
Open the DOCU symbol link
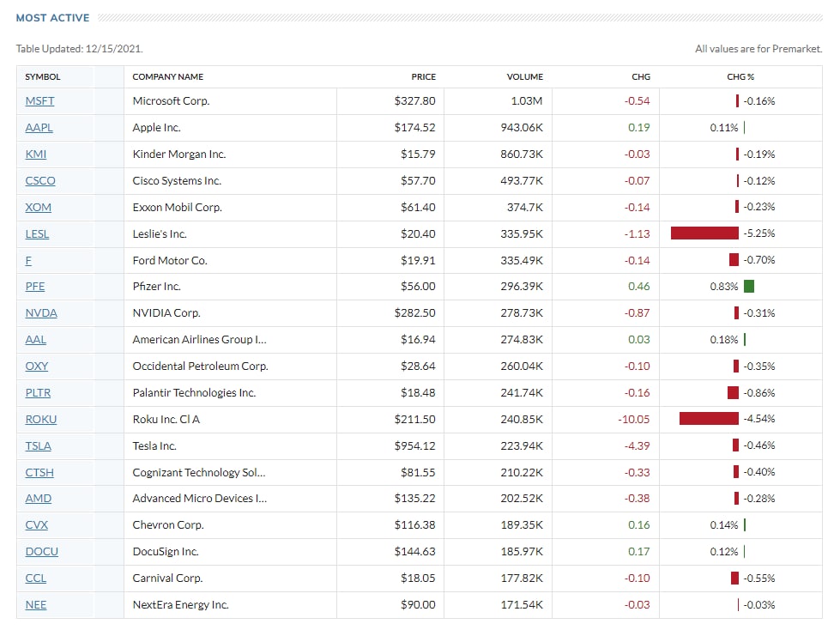[42, 551]
